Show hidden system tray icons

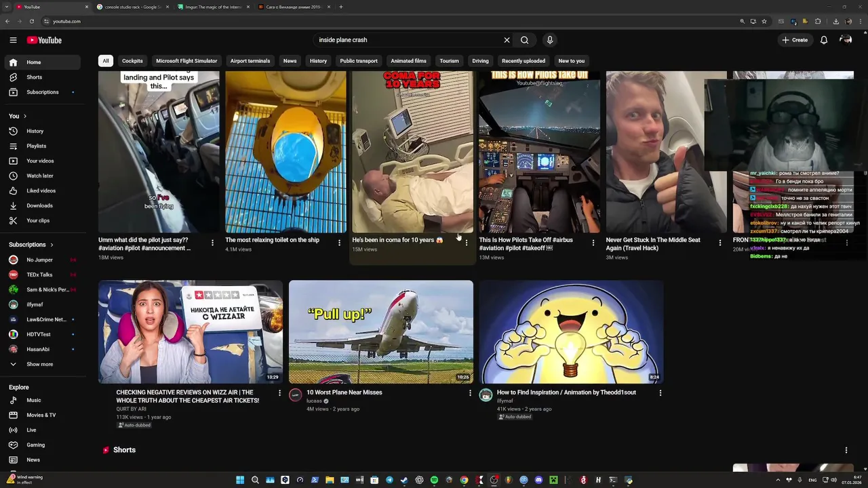[778, 480]
